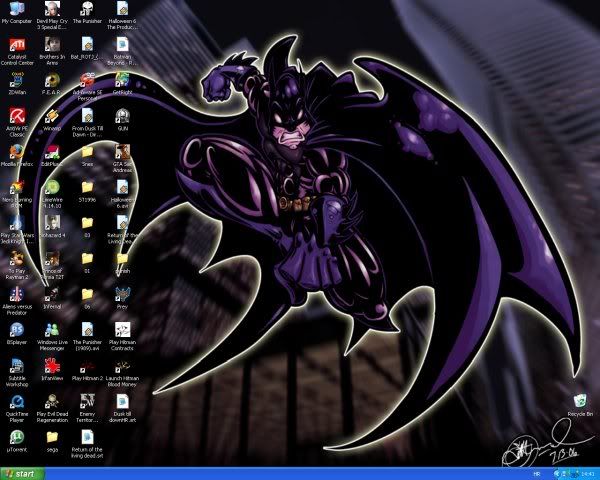Open Nero Burning ROM
Screen dimensions: 600x480
click(17, 194)
